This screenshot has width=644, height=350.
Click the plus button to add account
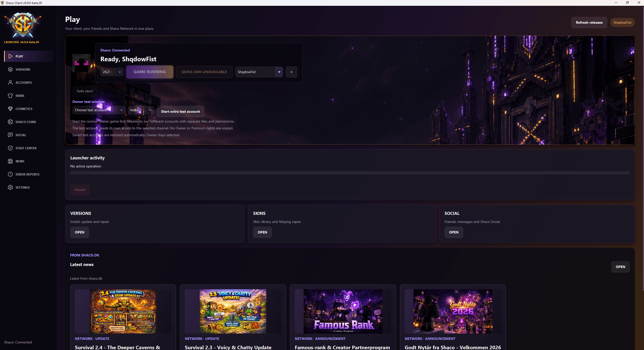(x=291, y=72)
